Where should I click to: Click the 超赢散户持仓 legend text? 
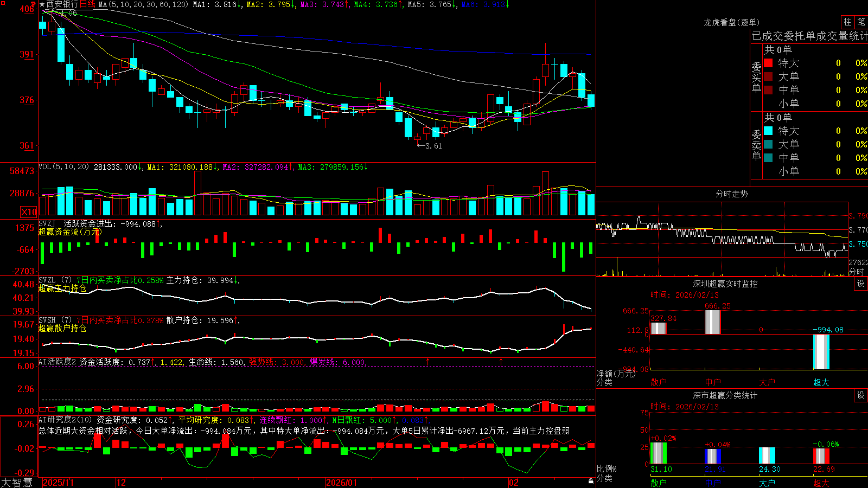(x=62, y=328)
